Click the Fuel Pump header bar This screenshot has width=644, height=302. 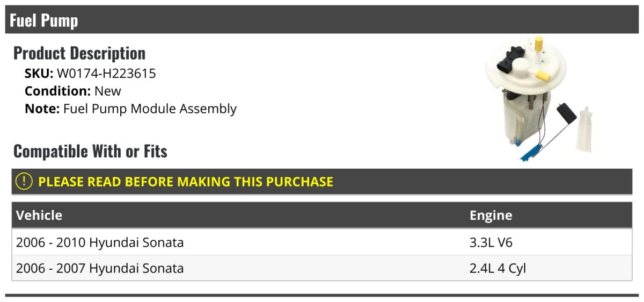pos(322,20)
